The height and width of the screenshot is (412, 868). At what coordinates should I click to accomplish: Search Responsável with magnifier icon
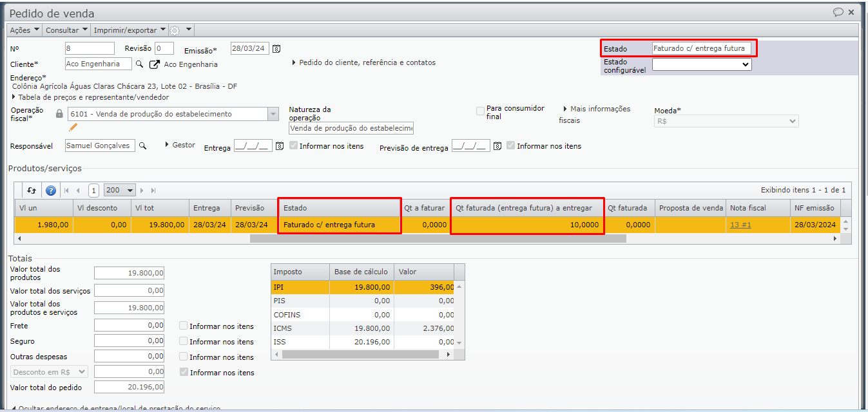pos(142,146)
